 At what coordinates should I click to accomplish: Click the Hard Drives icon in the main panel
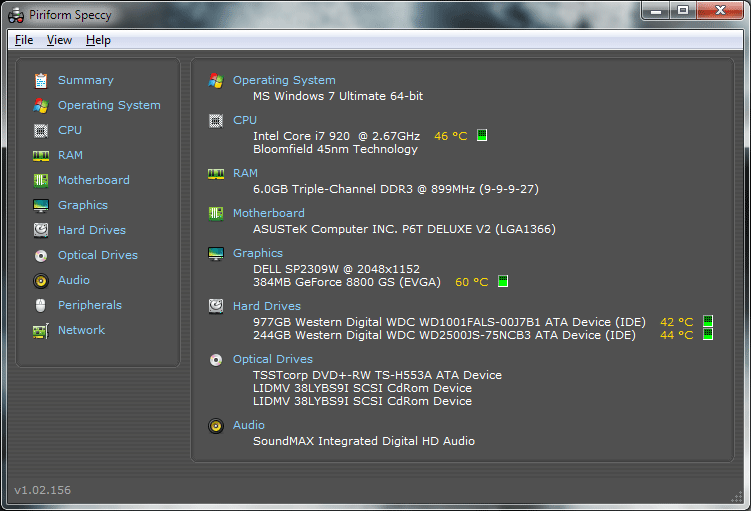point(216,306)
